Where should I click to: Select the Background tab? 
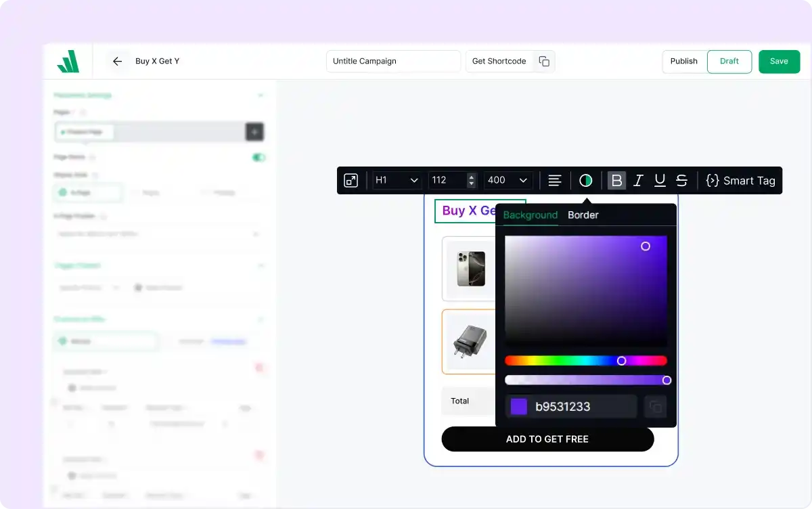pyautogui.click(x=530, y=215)
